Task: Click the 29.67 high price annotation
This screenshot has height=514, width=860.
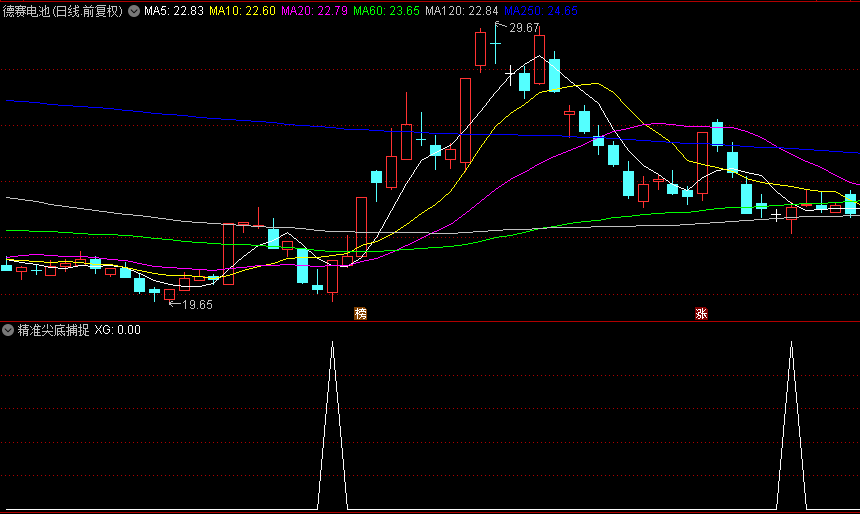Action: (524, 28)
